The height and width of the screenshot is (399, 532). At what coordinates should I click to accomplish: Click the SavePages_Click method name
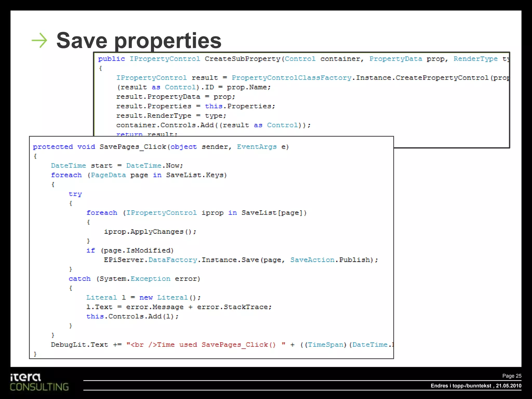click(x=133, y=147)
